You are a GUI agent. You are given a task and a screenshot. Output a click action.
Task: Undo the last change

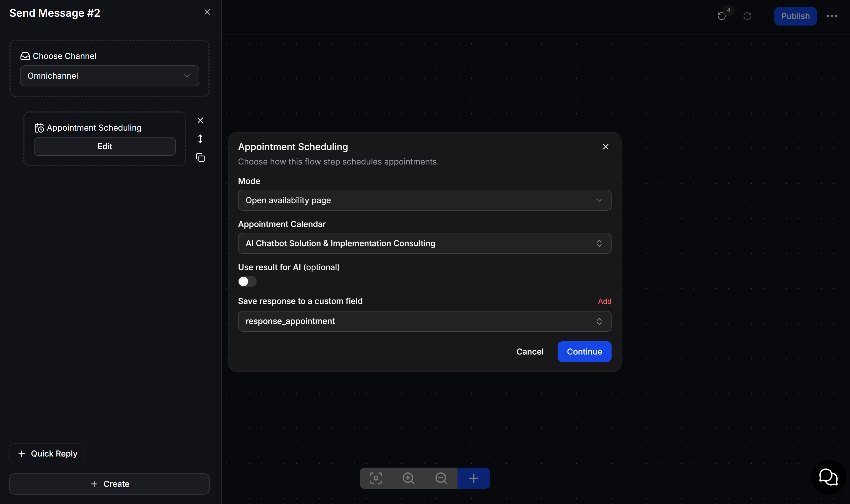tap(722, 16)
